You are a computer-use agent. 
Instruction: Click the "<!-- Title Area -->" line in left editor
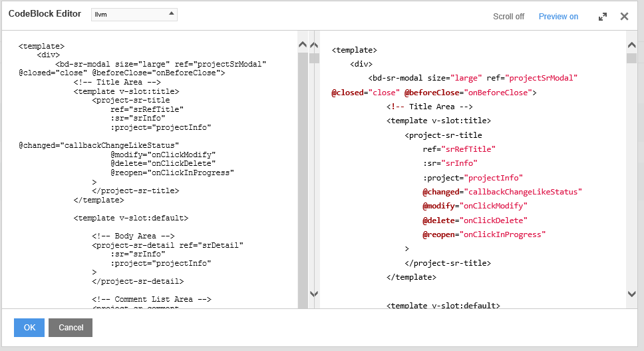point(117,82)
